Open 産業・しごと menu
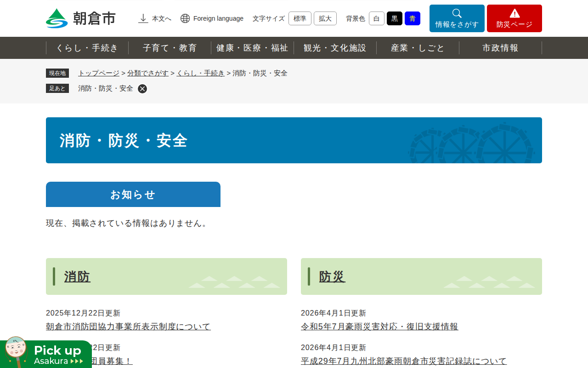 tap(418, 48)
